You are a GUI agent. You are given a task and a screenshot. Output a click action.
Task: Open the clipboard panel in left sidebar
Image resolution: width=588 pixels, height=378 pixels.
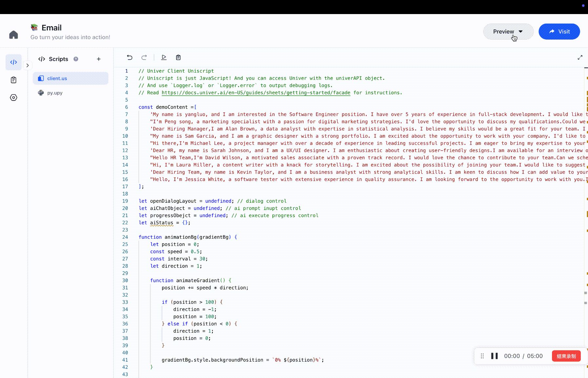click(x=13, y=80)
